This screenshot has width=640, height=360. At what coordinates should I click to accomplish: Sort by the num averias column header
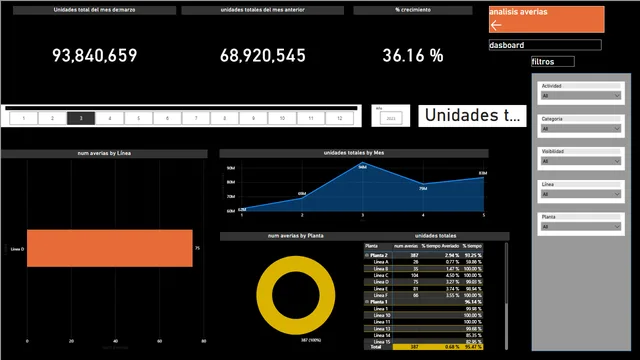(406, 246)
